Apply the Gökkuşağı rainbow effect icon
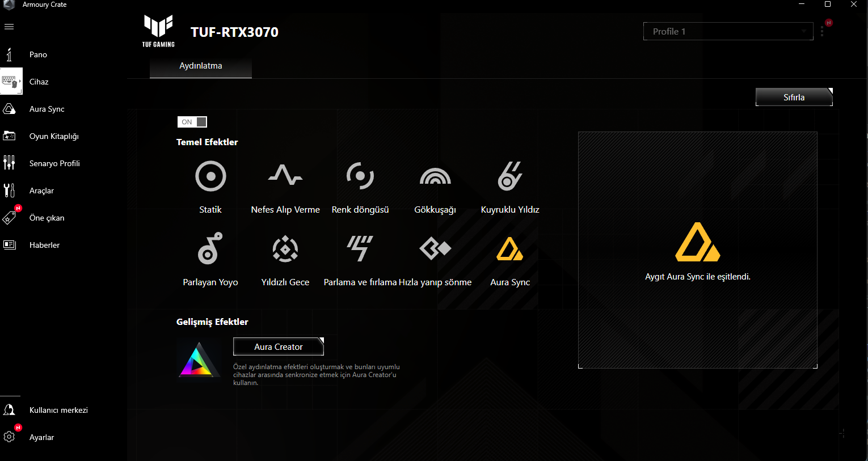Screen dimensions: 868x461 [435, 176]
